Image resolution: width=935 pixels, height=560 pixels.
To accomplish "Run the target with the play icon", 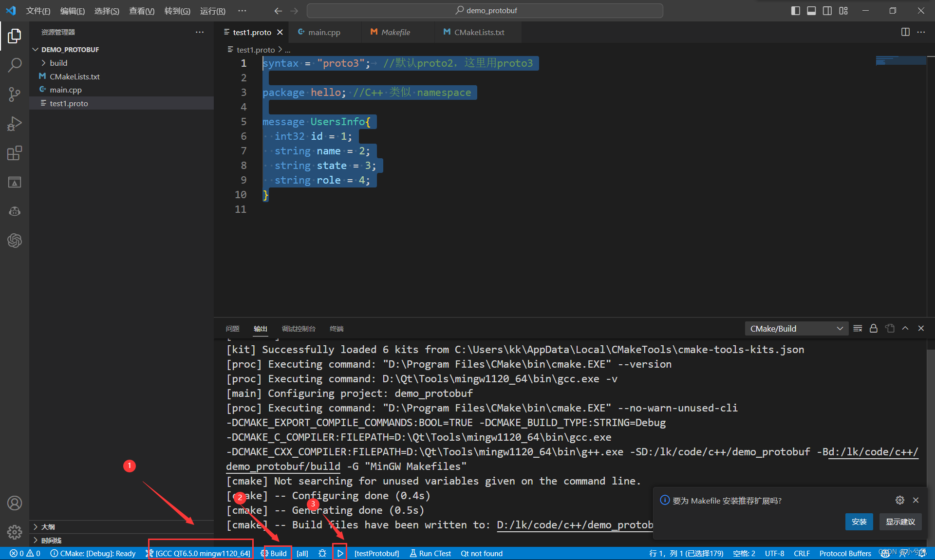I will click(x=340, y=553).
